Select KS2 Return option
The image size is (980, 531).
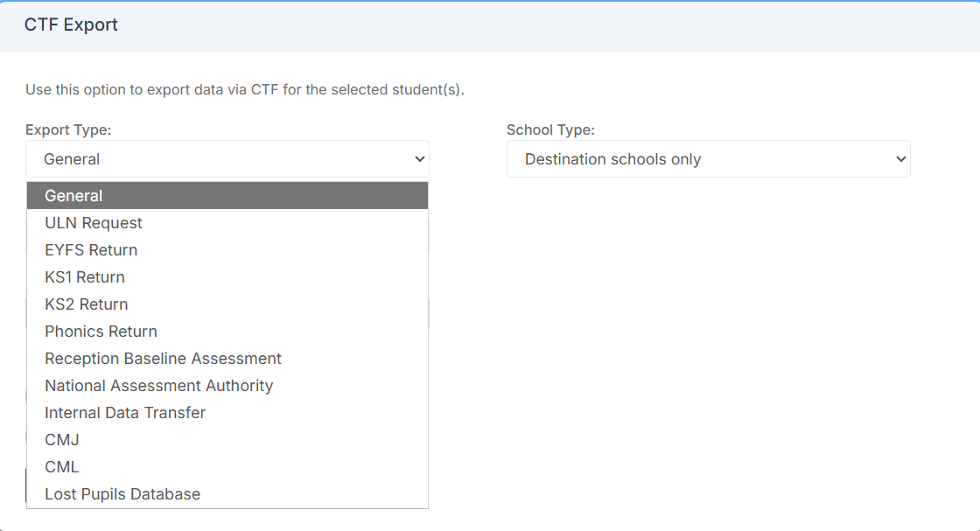86,304
